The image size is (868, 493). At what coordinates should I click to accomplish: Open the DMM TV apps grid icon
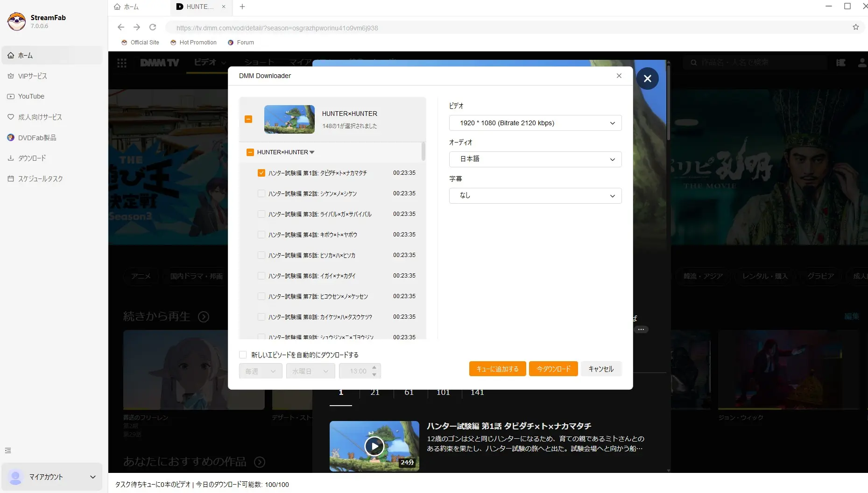pyautogui.click(x=122, y=63)
